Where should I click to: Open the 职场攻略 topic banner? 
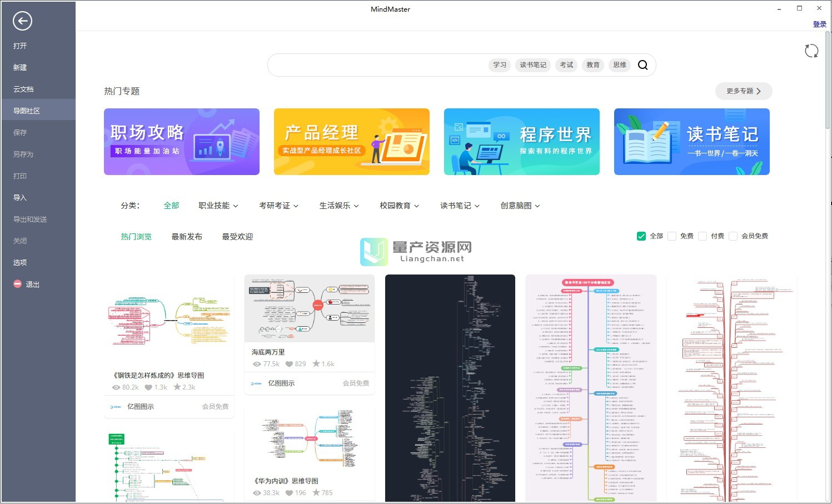click(182, 142)
